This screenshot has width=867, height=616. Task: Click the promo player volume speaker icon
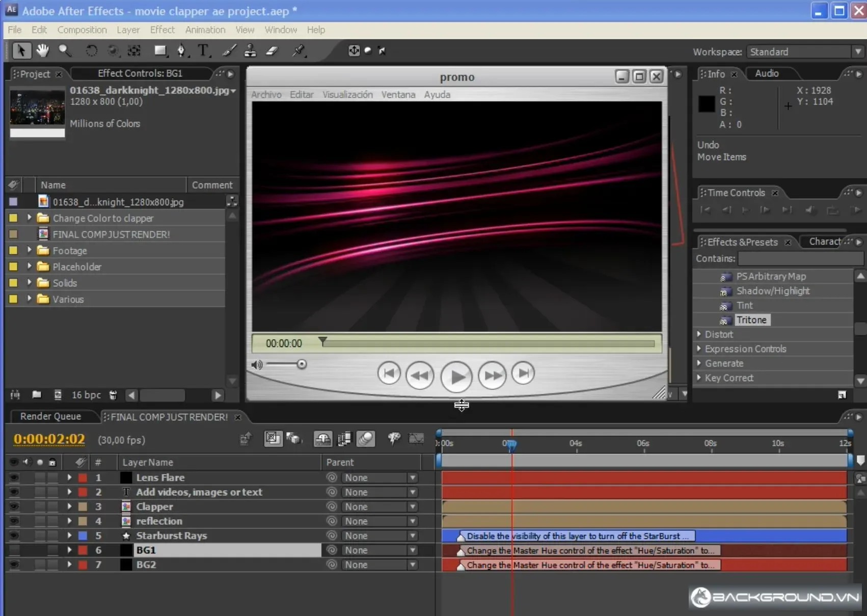[257, 365]
